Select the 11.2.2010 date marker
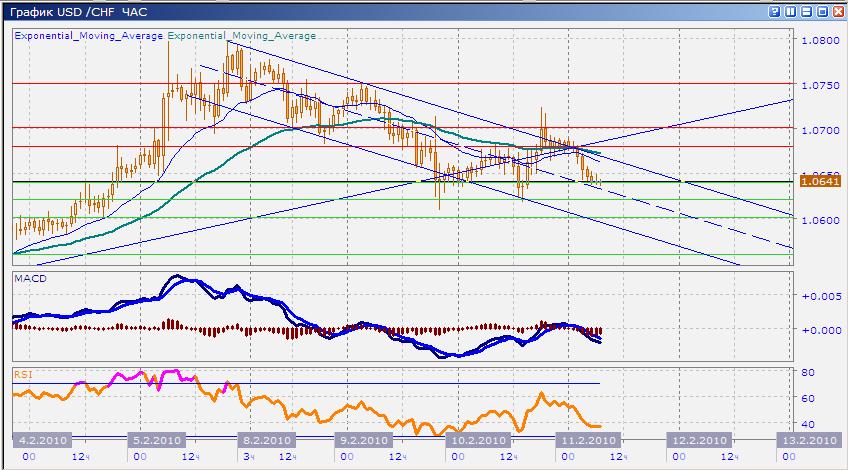Image resolution: width=848 pixels, height=470 pixels. click(x=584, y=440)
